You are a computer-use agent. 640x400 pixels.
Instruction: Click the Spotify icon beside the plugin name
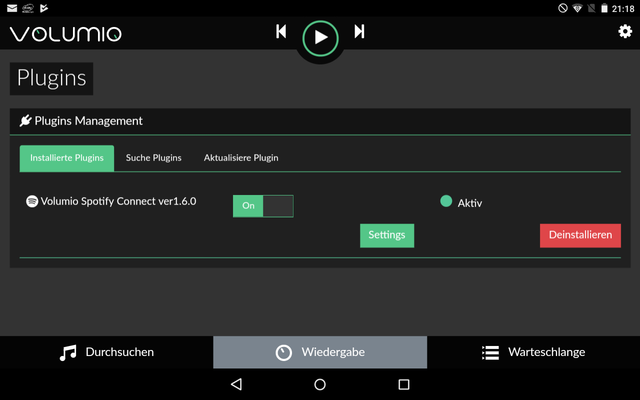pyautogui.click(x=32, y=201)
